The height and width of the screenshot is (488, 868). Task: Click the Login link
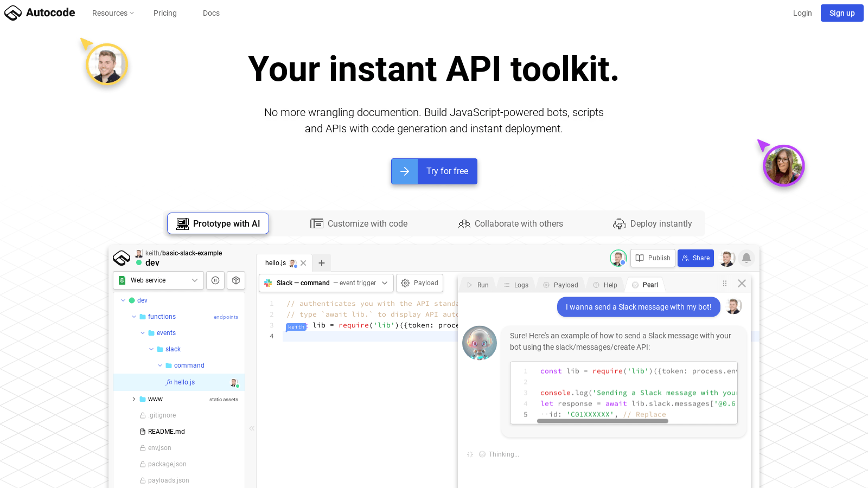tap(802, 13)
